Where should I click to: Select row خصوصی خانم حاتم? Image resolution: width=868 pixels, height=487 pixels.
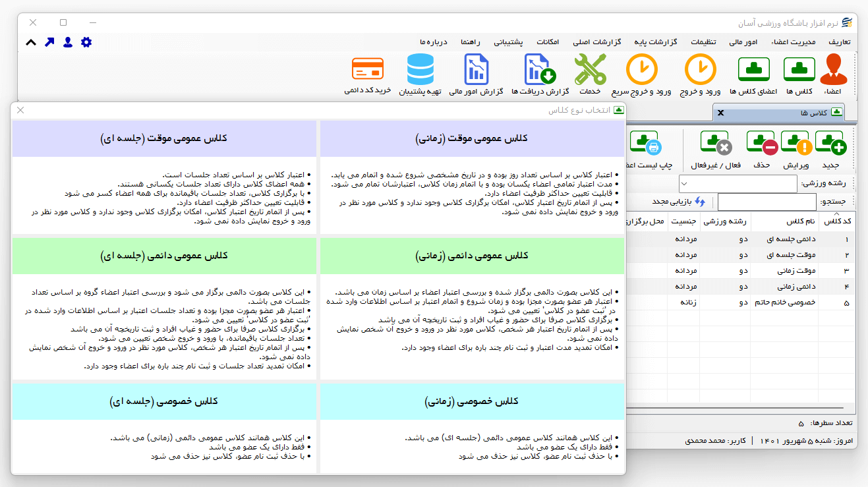coord(739,302)
